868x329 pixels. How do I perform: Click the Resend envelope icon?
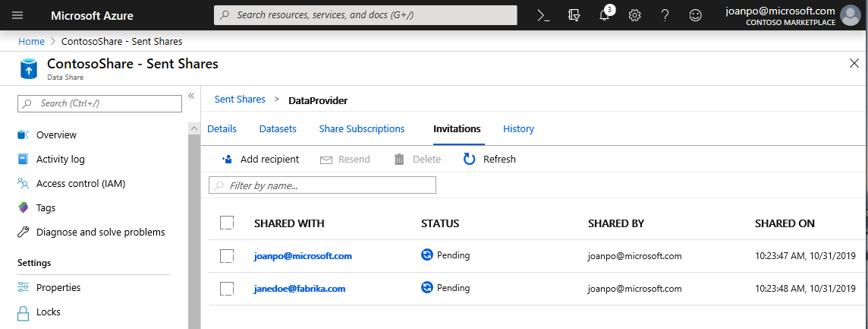point(326,160)
